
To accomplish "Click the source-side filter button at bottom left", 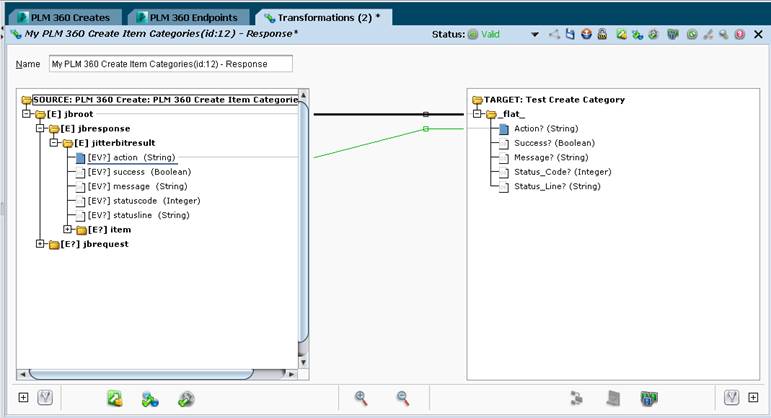I will pyautogui.click(x=45, y=397).
